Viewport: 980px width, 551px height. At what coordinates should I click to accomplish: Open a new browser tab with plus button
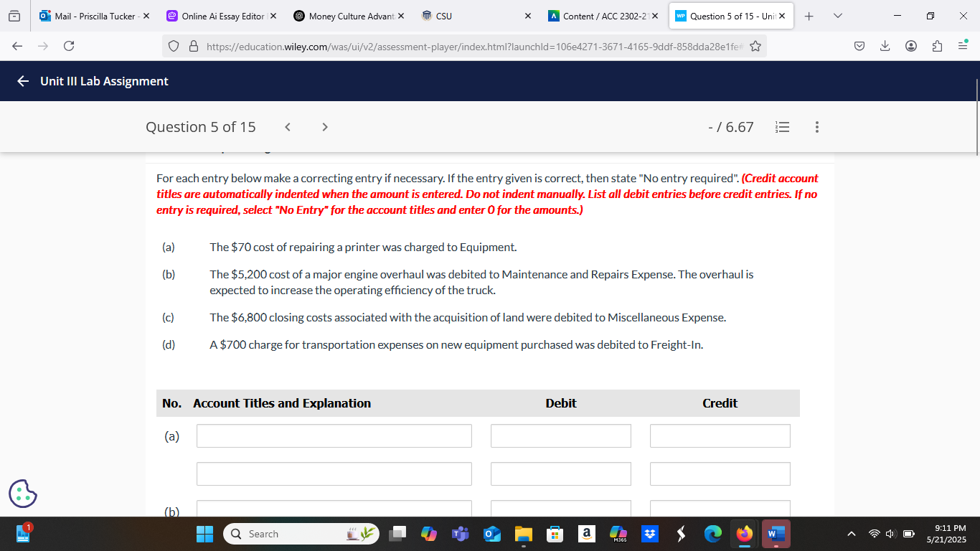click(809, 16)
